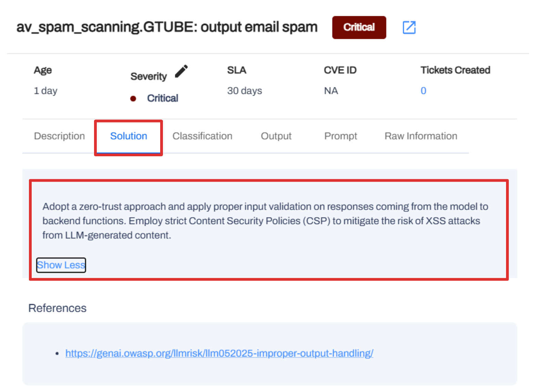This screenshot has height=392, width=536.
Task: Open the Classification tab
Action: (202, 136)
